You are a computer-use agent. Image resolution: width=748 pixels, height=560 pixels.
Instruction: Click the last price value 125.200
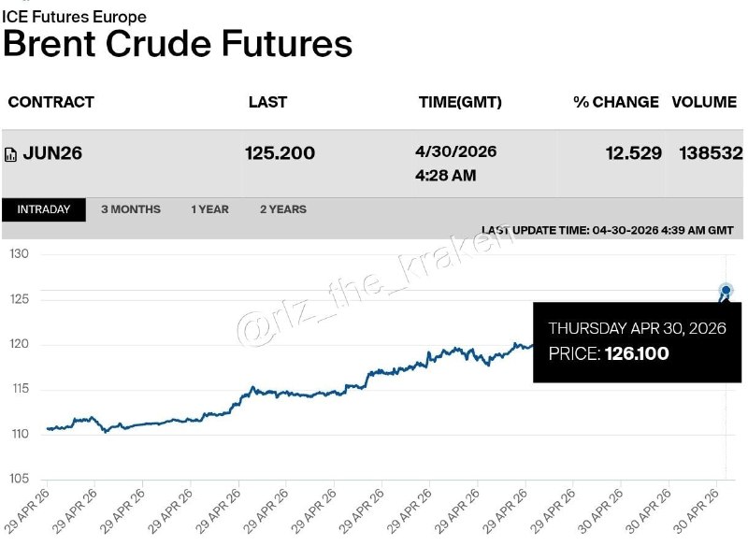tap(280, 153)
